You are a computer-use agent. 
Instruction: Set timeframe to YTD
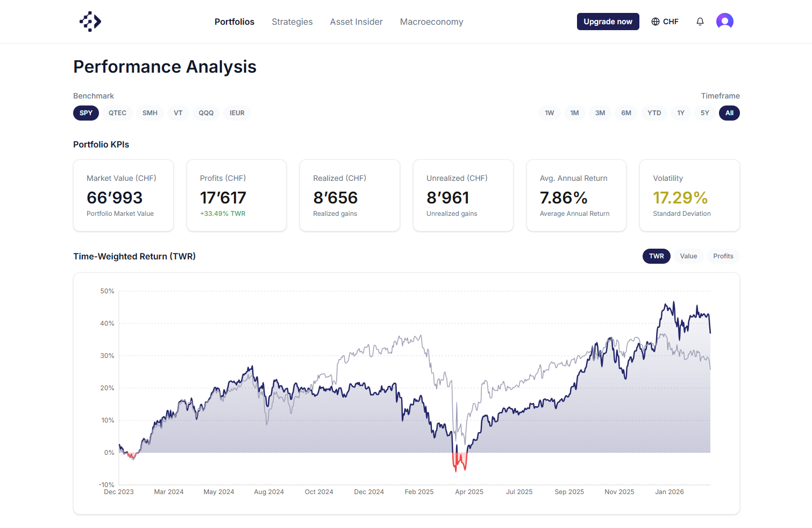pos(654,113)
